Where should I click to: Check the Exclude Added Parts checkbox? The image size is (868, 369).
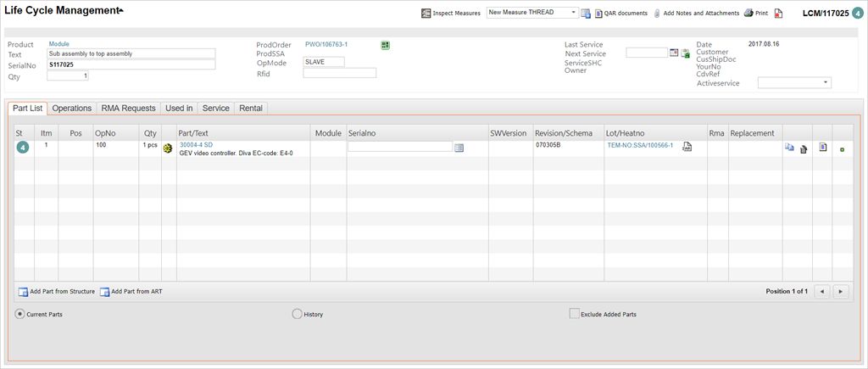pyautogui.click(x=575, y=314)
